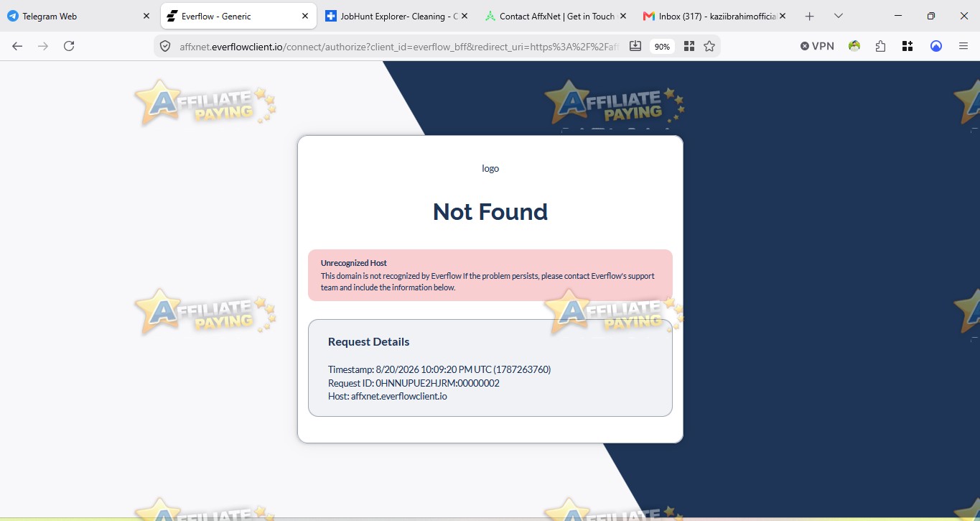Screen dimensions: 980x521
Task: Open a new tab with the plus button
Action: (x=810, y=16)
